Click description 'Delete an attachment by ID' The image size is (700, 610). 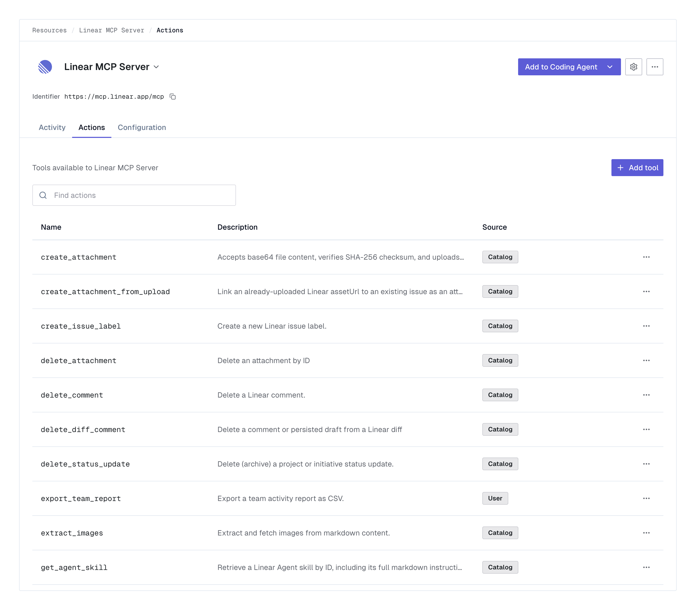[x=263, y=360]
